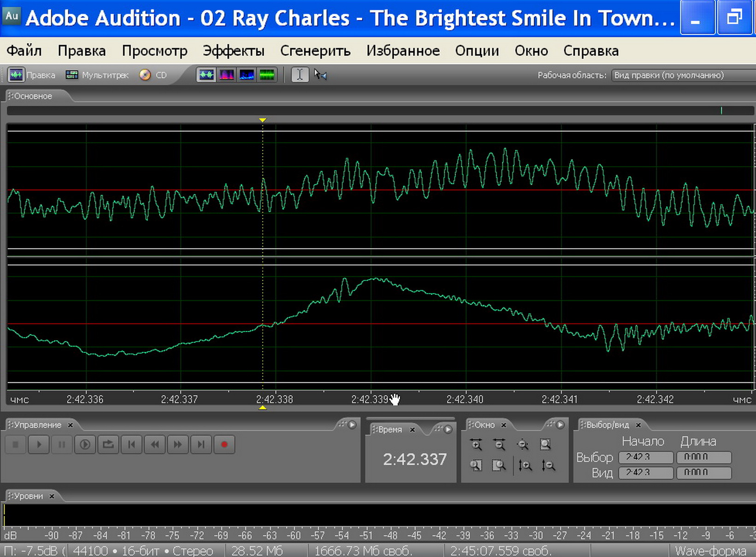Choose the scrub tool icon
The width and height of the screenshot is (756, 557).
point(320,75)
